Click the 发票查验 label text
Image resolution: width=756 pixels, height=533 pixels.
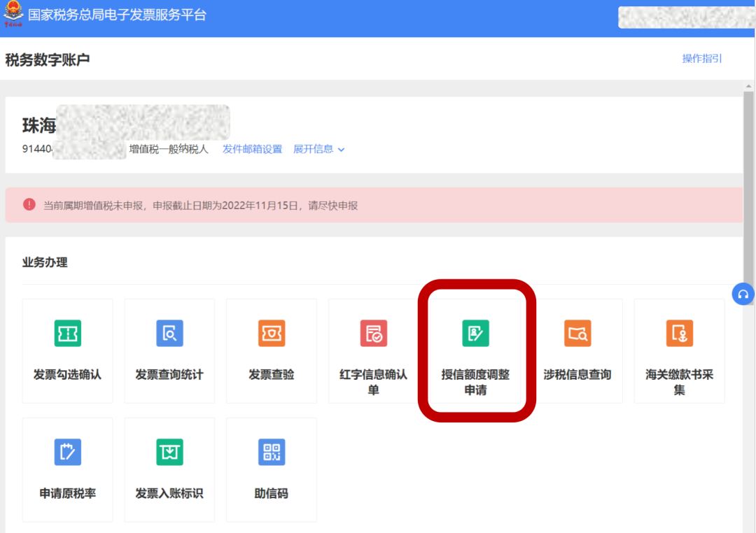point(272,374)
